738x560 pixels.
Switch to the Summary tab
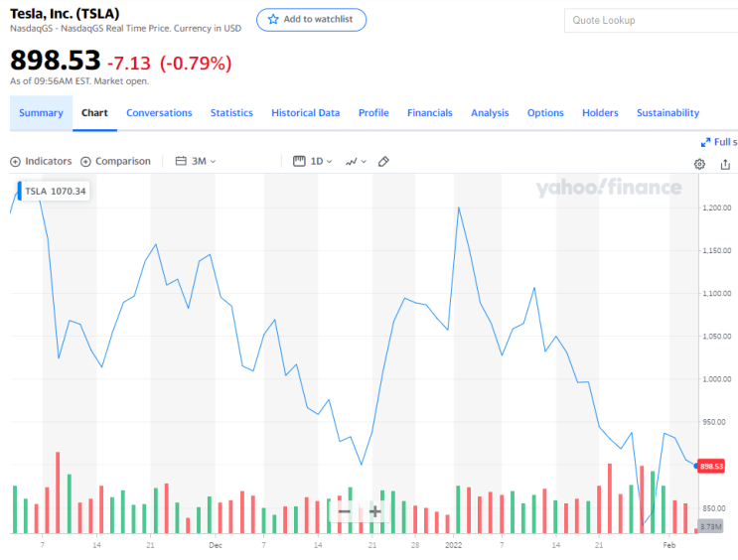41,113
